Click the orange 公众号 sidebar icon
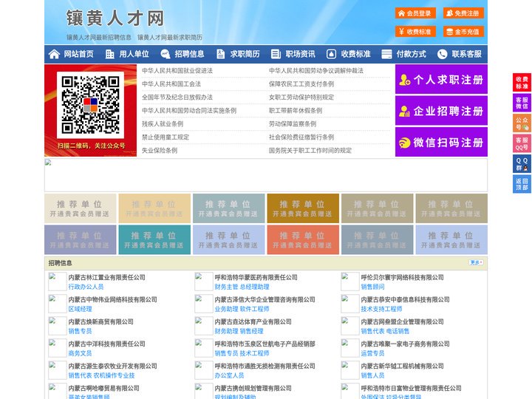The width and height of the screenshot is (532, 399). pos(522,123)
